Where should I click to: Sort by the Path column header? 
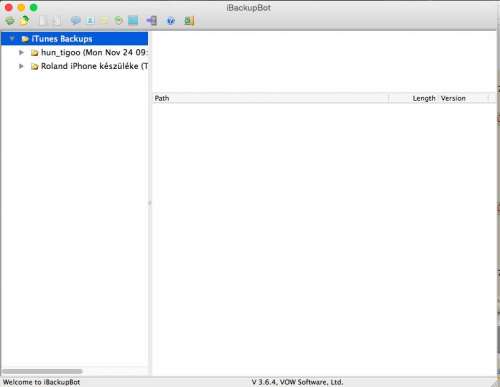point(270,98)
